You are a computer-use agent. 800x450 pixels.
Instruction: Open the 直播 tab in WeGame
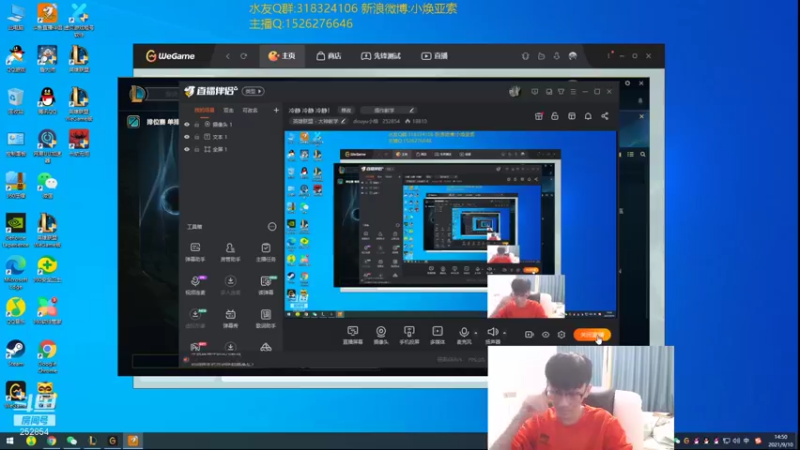434,56
